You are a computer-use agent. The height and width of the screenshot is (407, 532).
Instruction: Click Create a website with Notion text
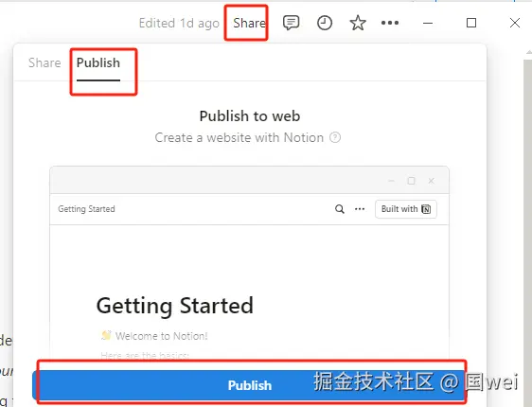click(x=239, y=137)
